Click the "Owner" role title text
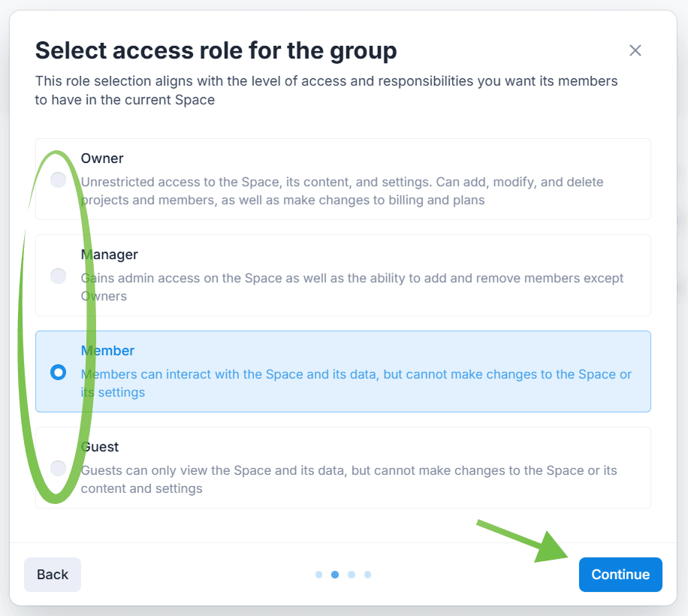688x616 pixels. click(x=102, y=159)
